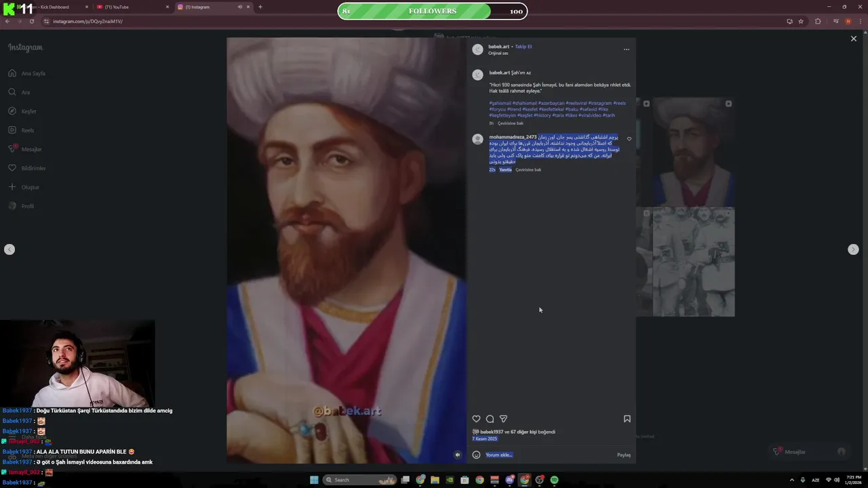Open the Reels section in sidebar
This screenshot has height=488, width=868.
tap(21, 130)
